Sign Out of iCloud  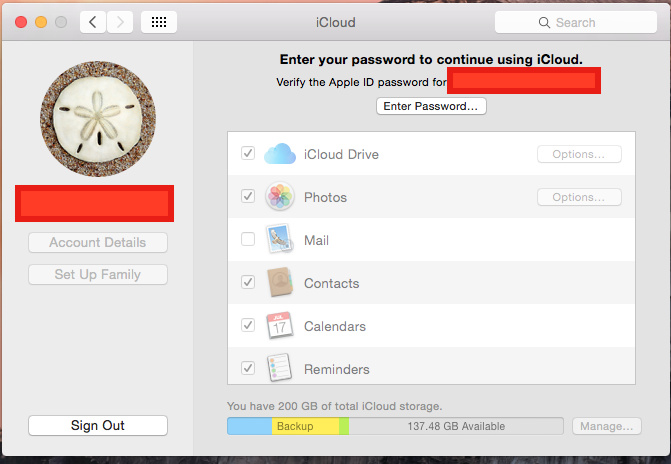point(98,425)
